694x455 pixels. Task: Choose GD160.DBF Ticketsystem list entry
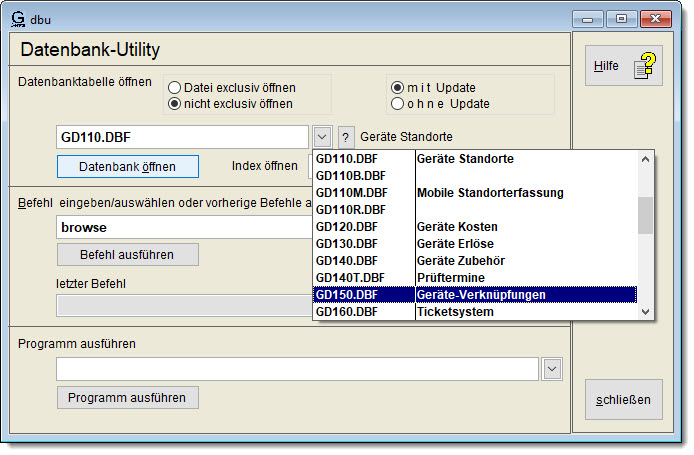(x=475, y=312)
